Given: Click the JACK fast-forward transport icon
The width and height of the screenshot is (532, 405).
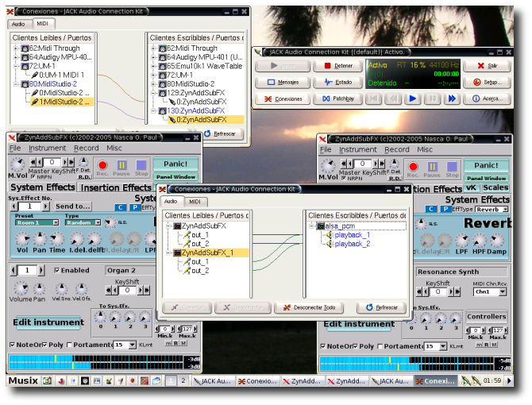Looking at the screenshot, I should (452, 98).
